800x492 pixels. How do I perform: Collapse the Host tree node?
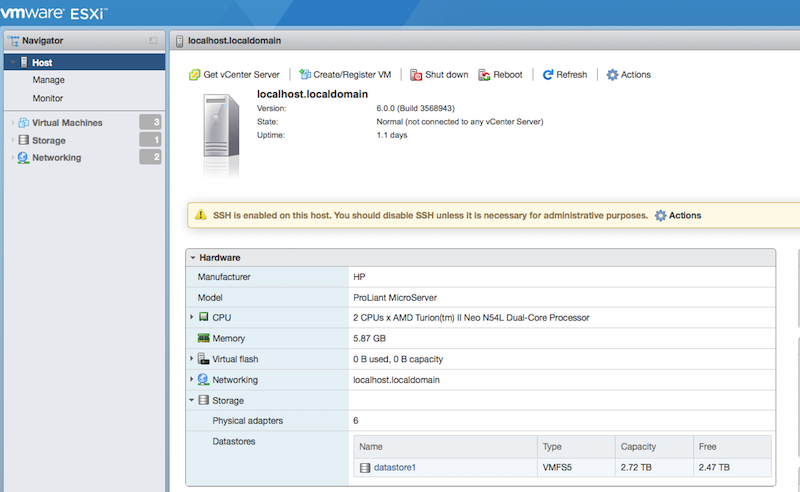[13, 62]
